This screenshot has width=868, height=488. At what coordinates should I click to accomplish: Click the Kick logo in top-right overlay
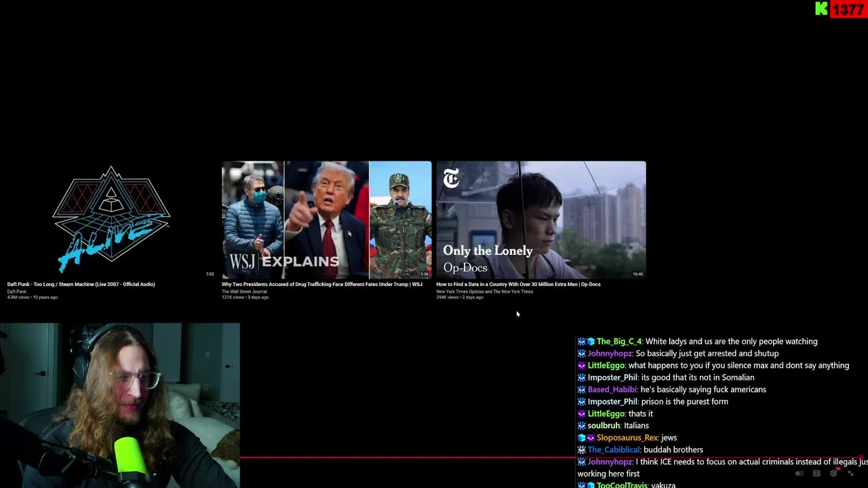(821, 9)
